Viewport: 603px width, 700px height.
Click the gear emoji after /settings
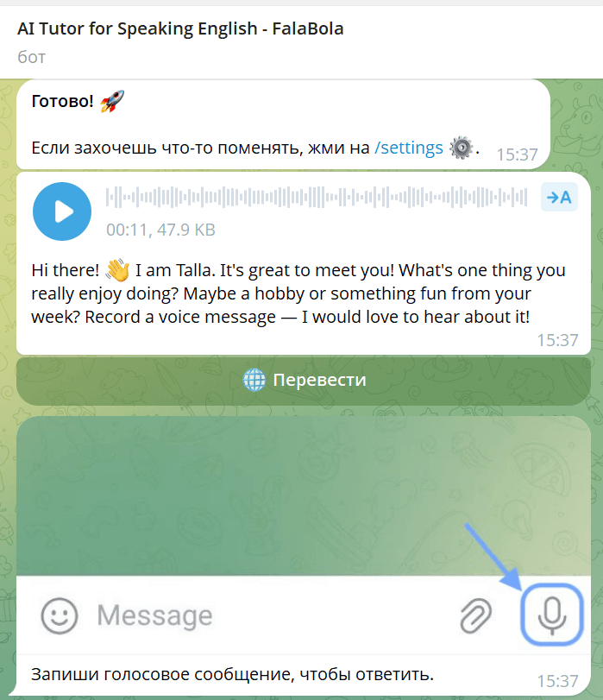pyautogui.click(x=461, y=148)
